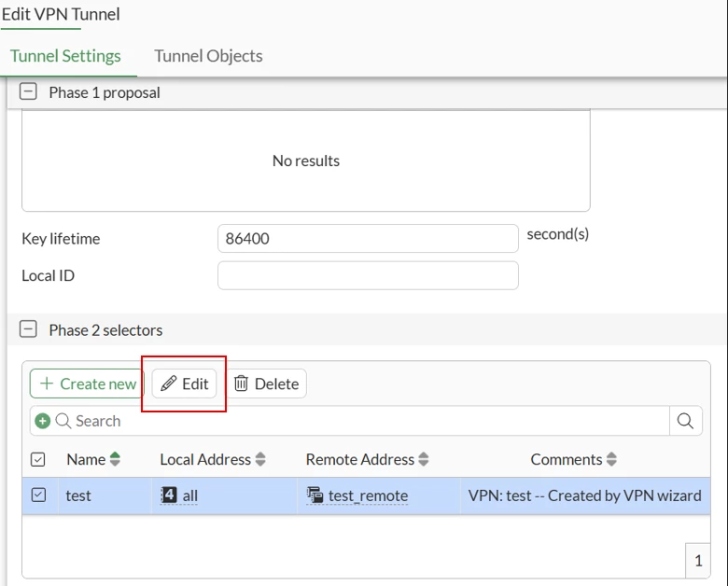Screen dimensions: 728x586
Task: Sort by the Local Address column arrows
Action: [x=260, y=459]
